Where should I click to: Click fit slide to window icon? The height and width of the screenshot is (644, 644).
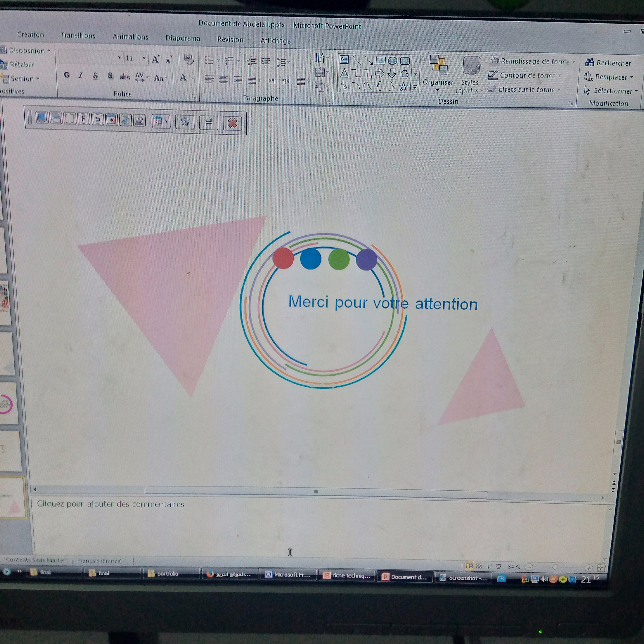click(x=601, y=568)
